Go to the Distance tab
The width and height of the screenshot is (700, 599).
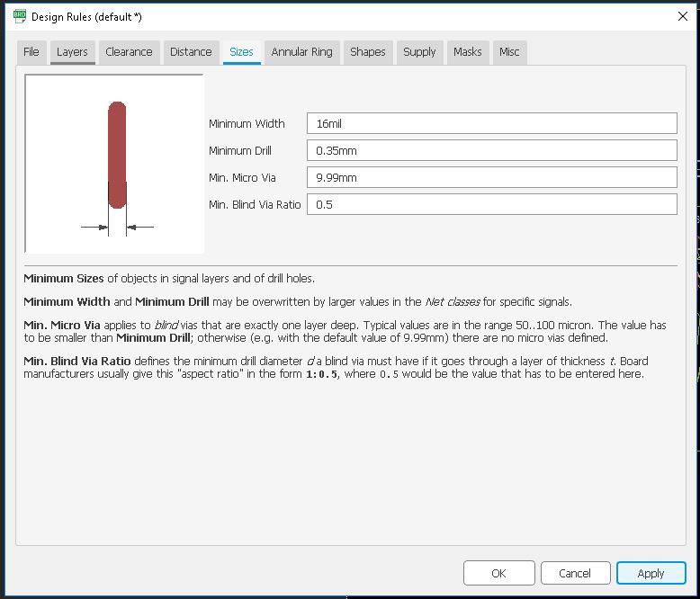point(191,52)
